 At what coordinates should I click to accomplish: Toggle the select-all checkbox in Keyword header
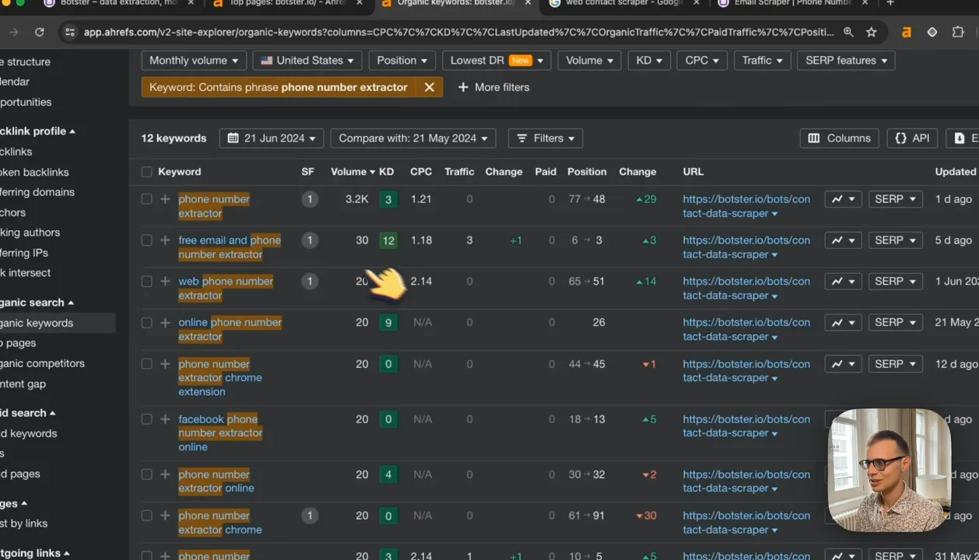146,172
